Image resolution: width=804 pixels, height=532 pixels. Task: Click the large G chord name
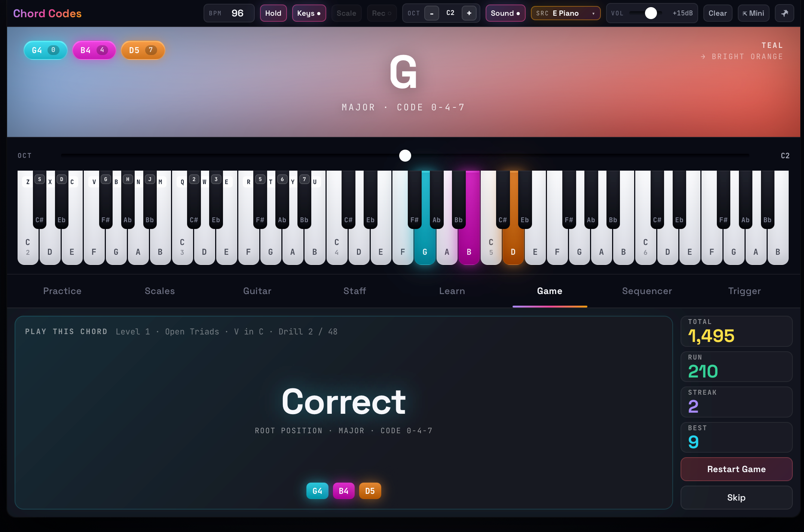[x=403, y=72]
